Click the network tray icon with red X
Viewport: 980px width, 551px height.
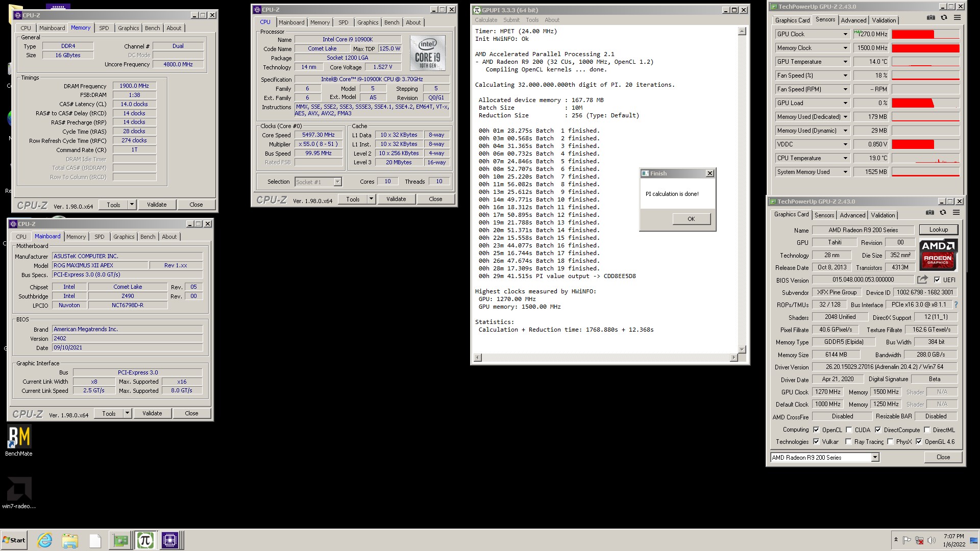919,540
